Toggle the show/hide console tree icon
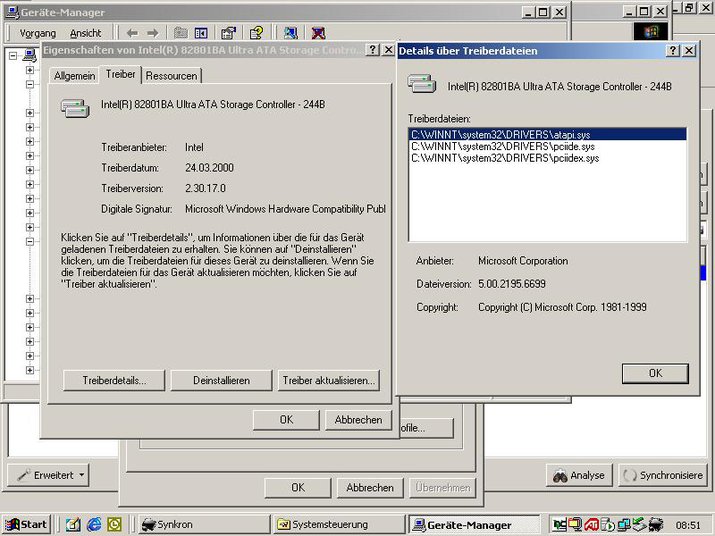Screen dimensions: 715x536 tap(201, 33)
